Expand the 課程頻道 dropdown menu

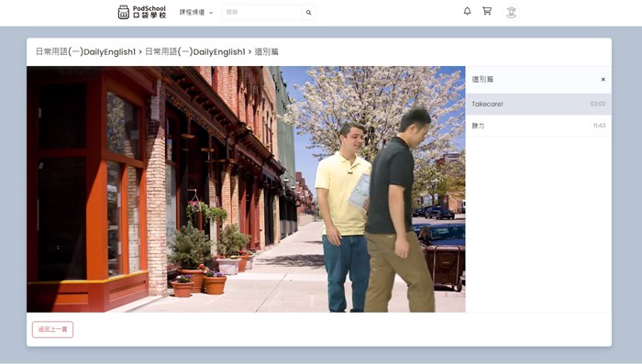tap(196, 13)
